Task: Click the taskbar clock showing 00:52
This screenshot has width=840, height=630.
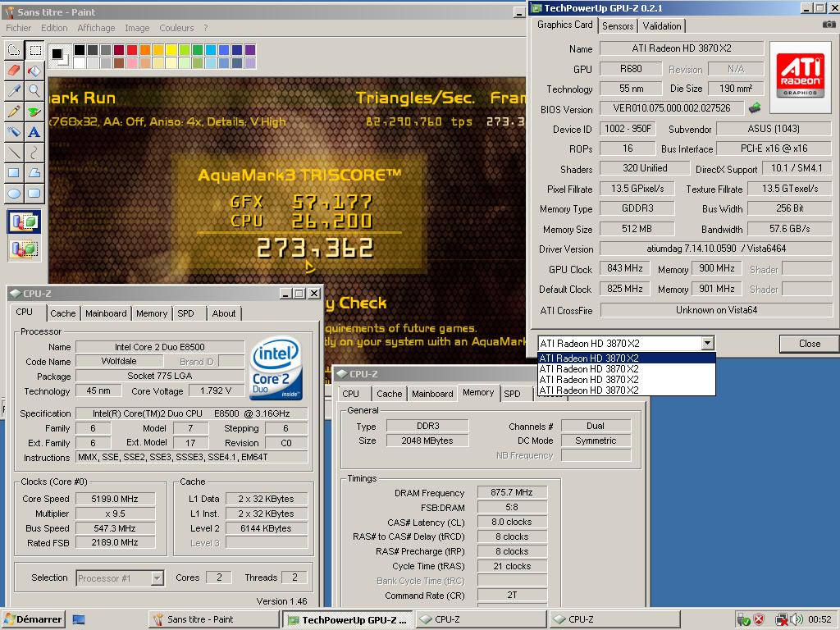Action: [x=819, y=620]
